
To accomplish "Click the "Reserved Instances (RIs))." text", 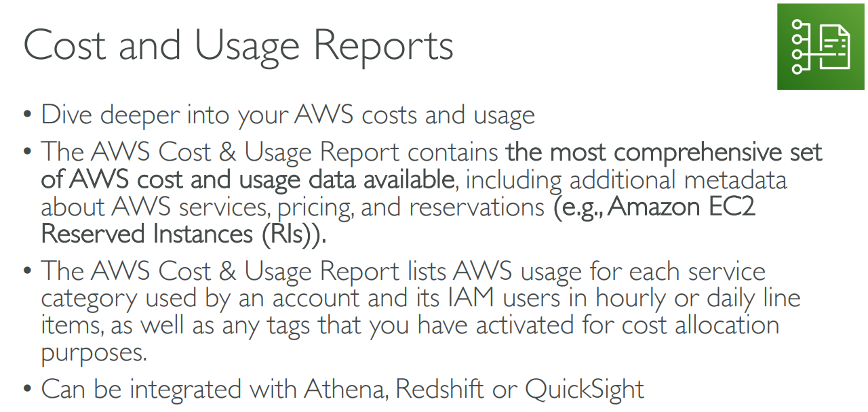I will click(183, 234).
